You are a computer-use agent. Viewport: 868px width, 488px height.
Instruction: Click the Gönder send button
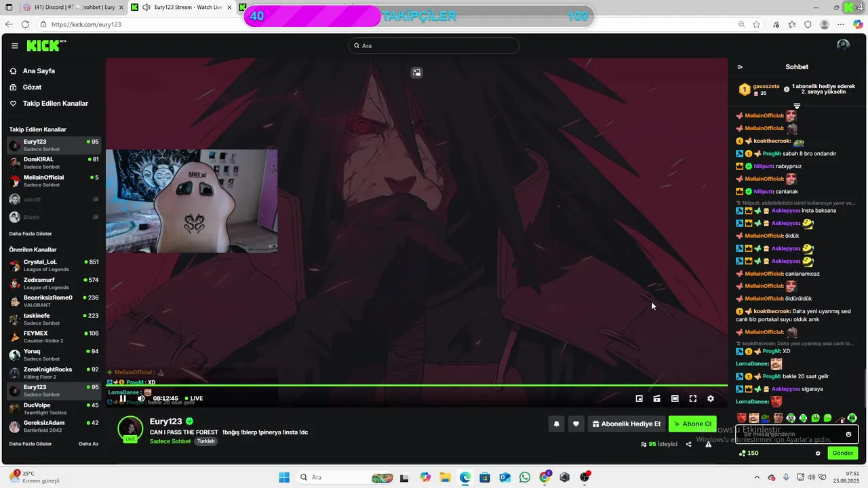pos(843,453)
